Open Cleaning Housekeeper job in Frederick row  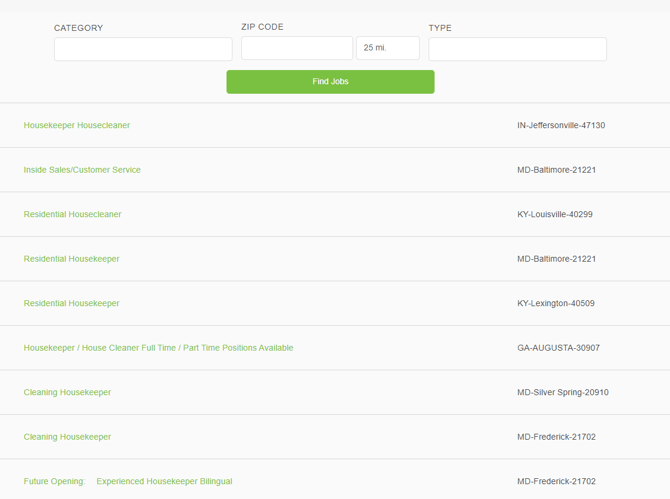point(67,437)
